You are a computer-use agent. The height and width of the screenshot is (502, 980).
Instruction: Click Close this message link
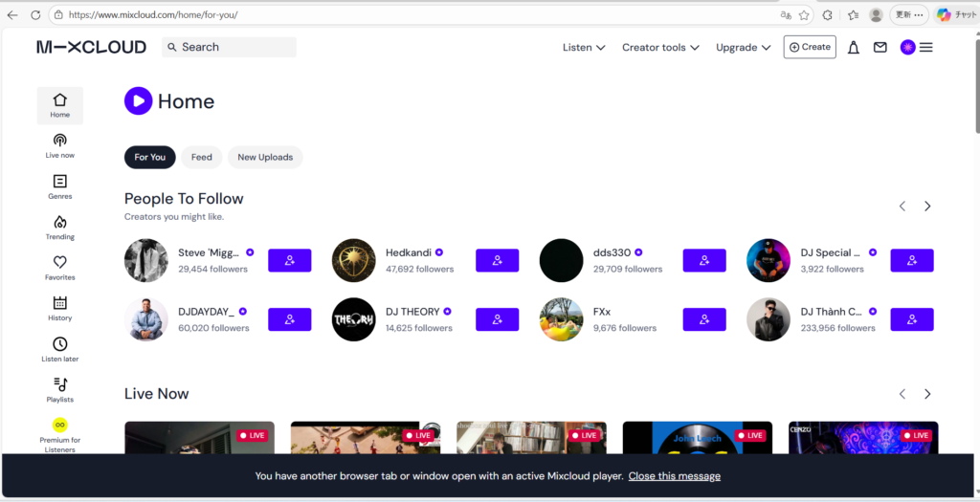674,476
